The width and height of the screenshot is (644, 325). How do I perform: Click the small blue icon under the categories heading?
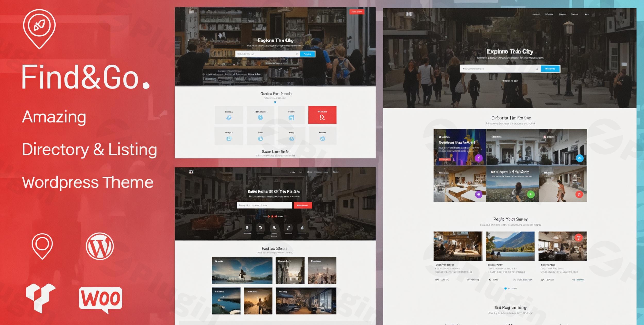pos(275,102)
